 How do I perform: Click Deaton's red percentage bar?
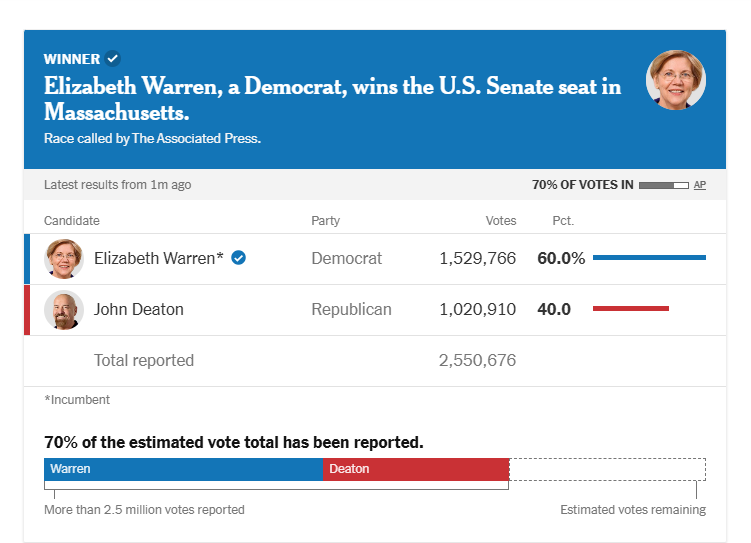click(x=630, y=309)
